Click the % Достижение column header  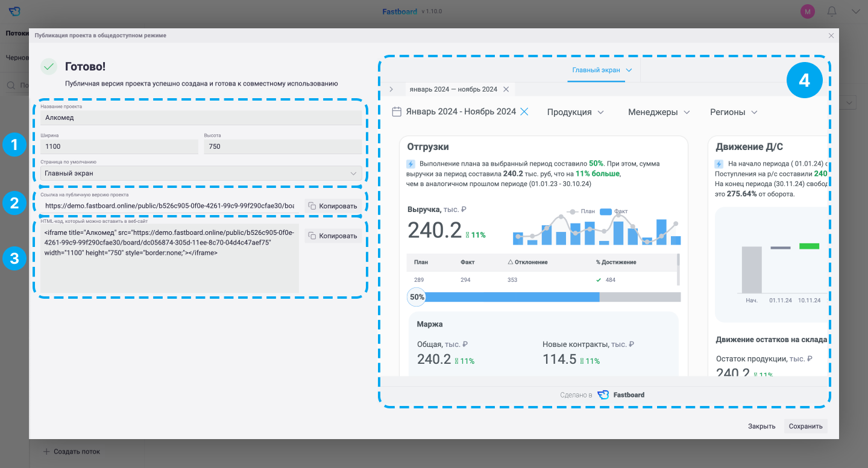(x=616, y=262)
